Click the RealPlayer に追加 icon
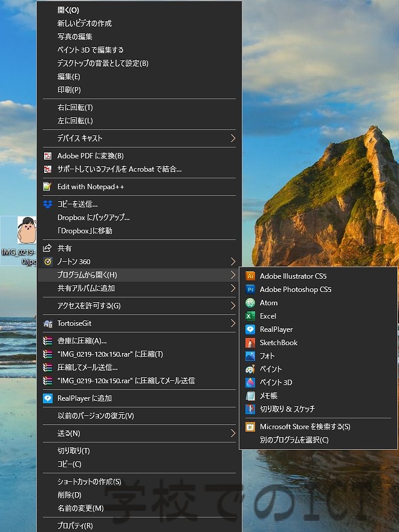 [x=48, y=398]
